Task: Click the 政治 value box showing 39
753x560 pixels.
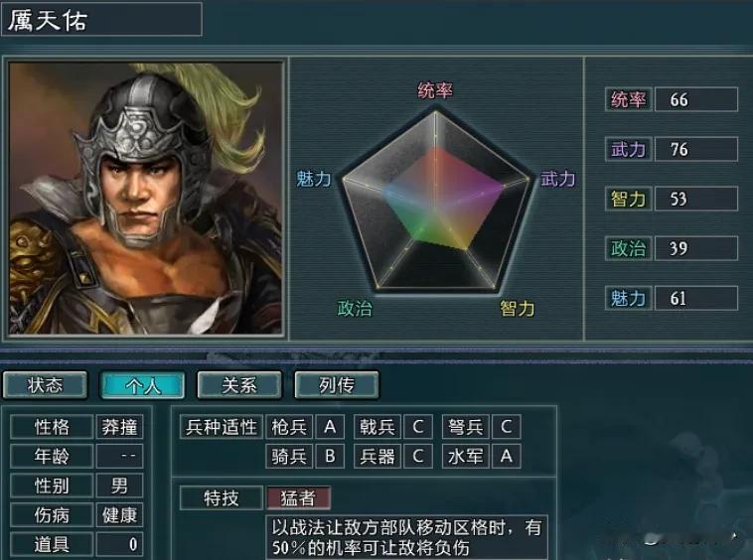Action: click(695, 248)
